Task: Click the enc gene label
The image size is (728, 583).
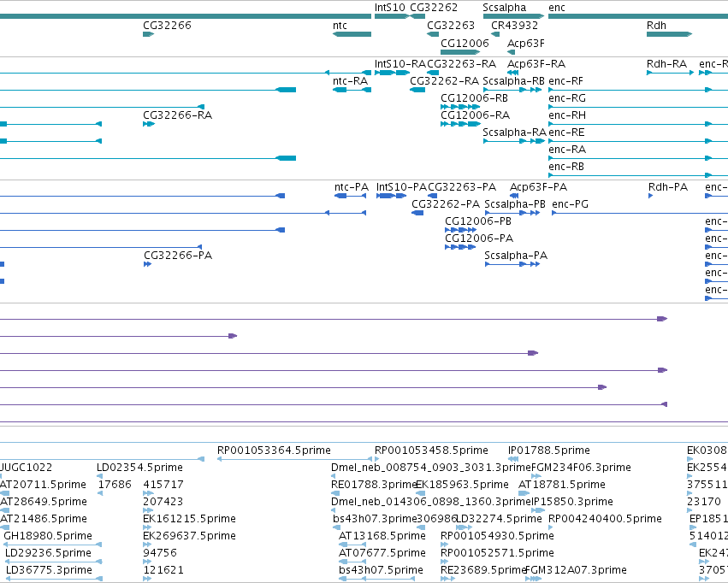Action: tap(557, 8)
